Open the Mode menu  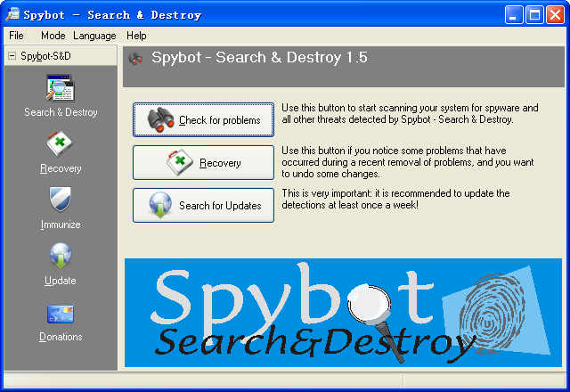click(x=53, y=36)
